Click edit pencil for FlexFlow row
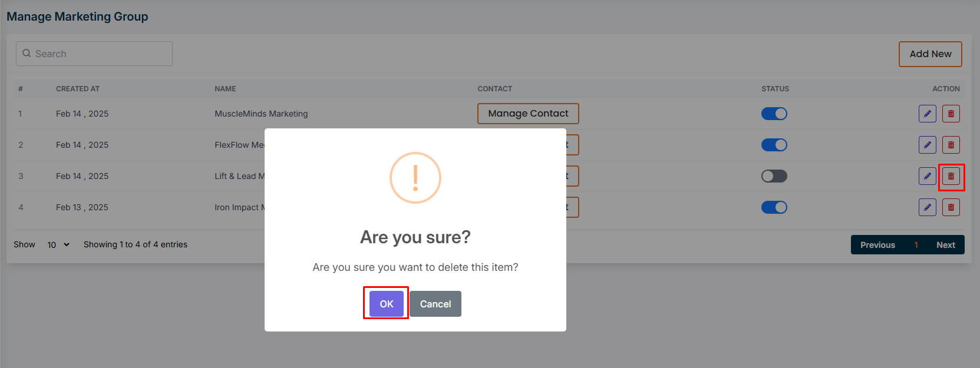 pos(927,145)
